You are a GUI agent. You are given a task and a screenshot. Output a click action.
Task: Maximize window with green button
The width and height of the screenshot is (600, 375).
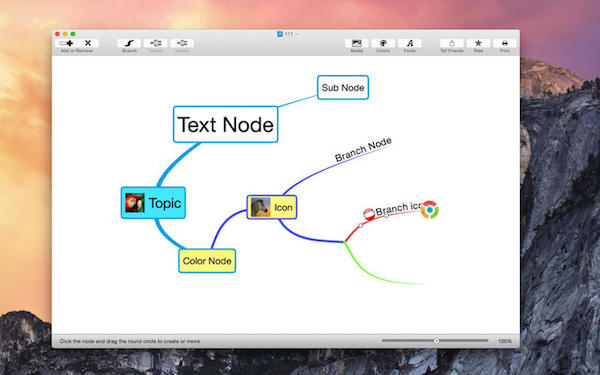point(73,34)
